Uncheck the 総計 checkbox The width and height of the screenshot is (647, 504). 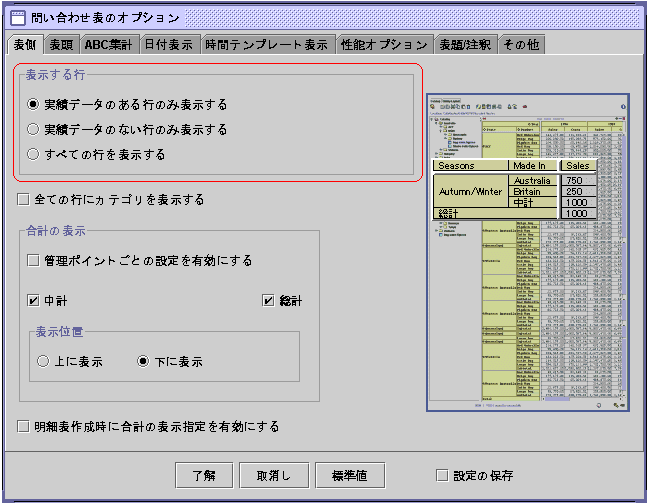268,300
